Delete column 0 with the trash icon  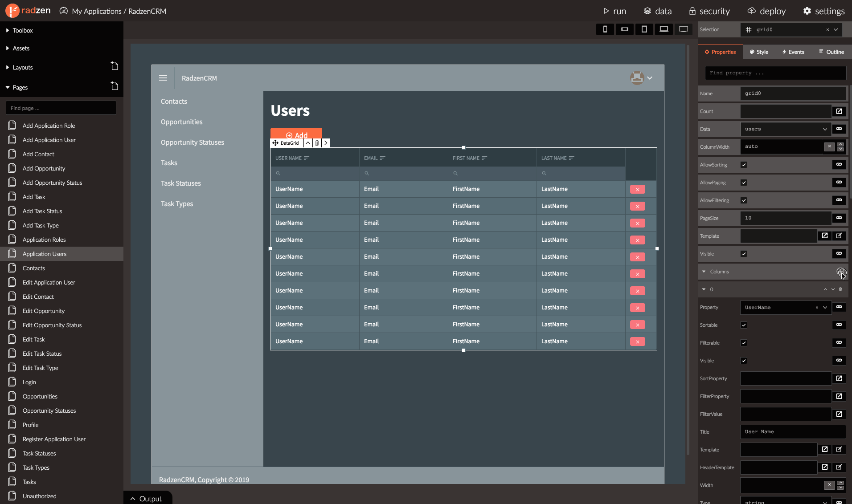tap(840, 289)
